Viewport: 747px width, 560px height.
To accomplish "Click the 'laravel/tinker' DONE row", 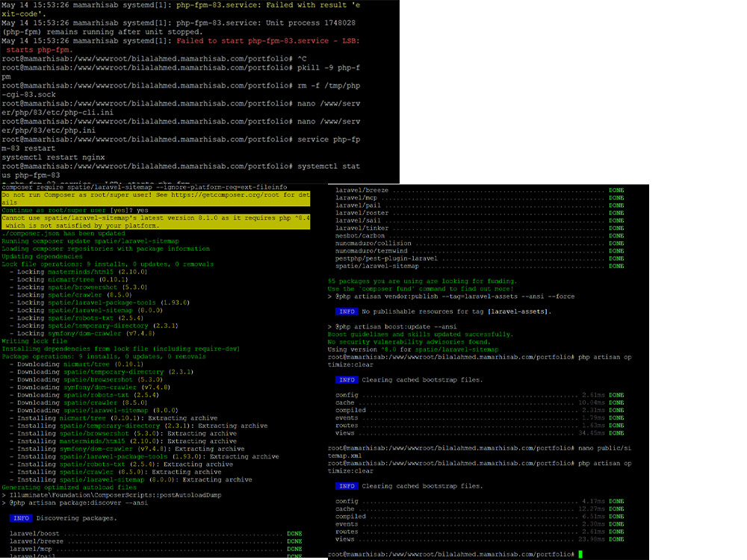I will [x=480, y=228].
